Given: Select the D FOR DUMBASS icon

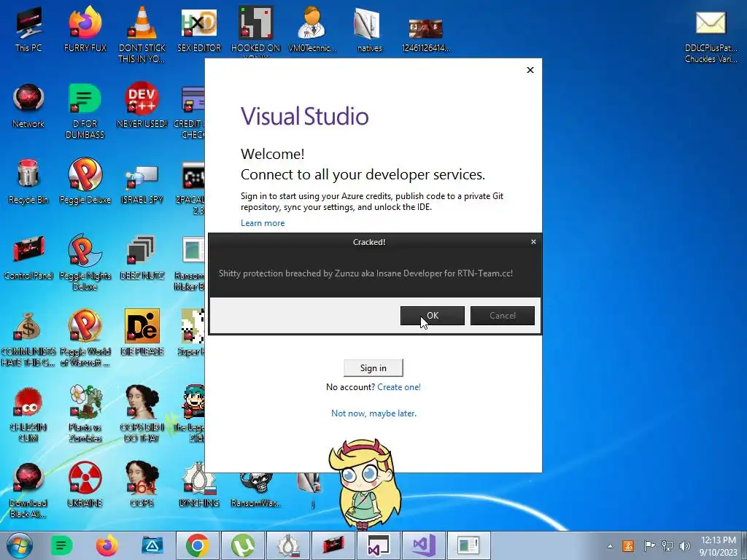Looking at the screenshot, I should tap(85, 111).
